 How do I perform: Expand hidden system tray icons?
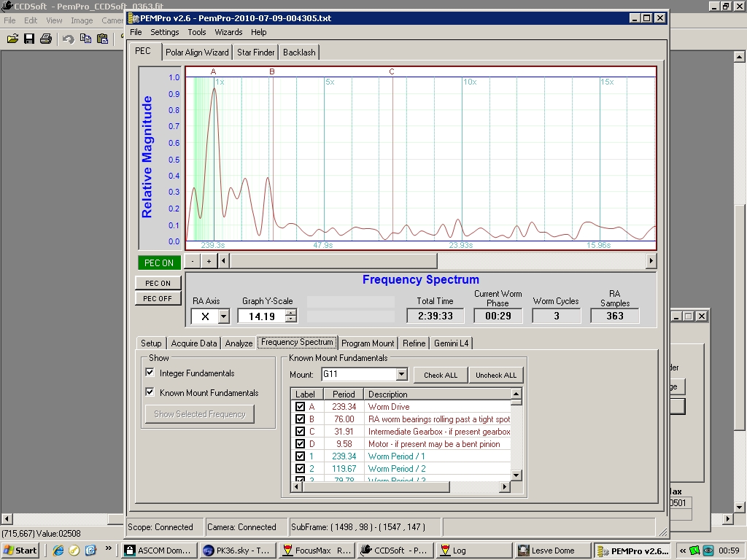(x=683, y=551)
